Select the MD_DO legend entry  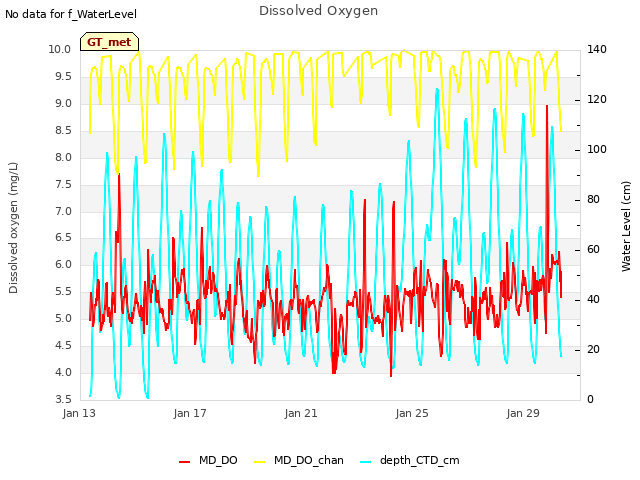(208, 460)
